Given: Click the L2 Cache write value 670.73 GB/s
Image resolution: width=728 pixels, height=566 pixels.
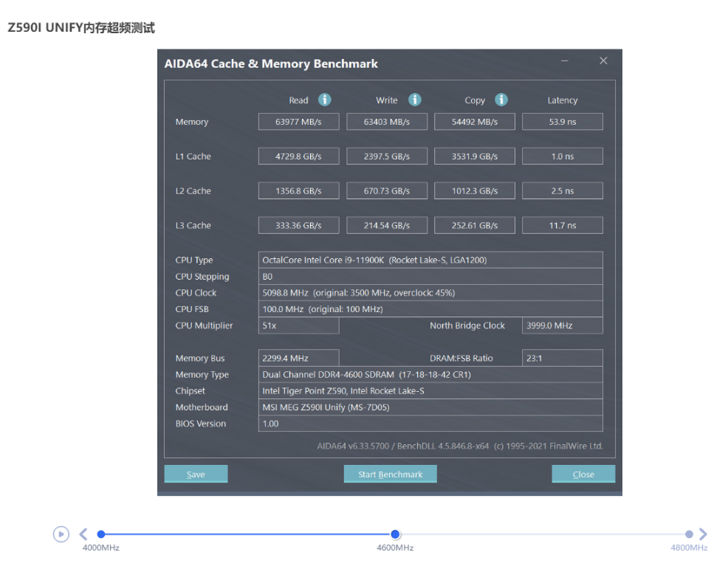Looking at the screenshot, I should click(387, 190).
